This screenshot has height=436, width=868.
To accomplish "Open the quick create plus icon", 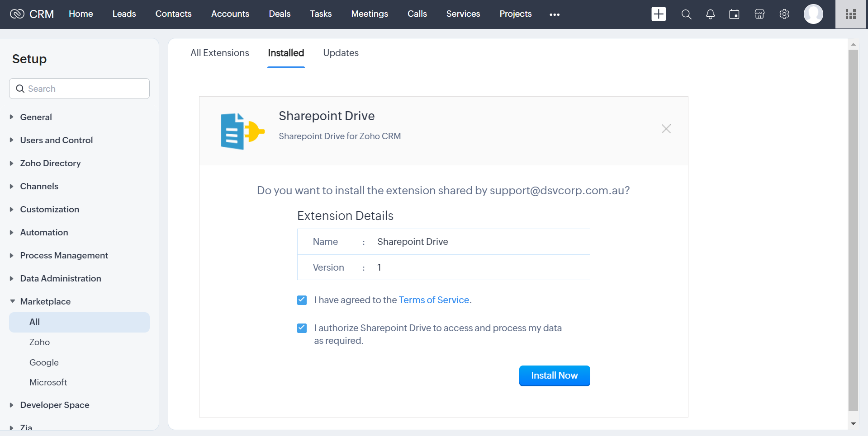I will click(x=659, y=14).
